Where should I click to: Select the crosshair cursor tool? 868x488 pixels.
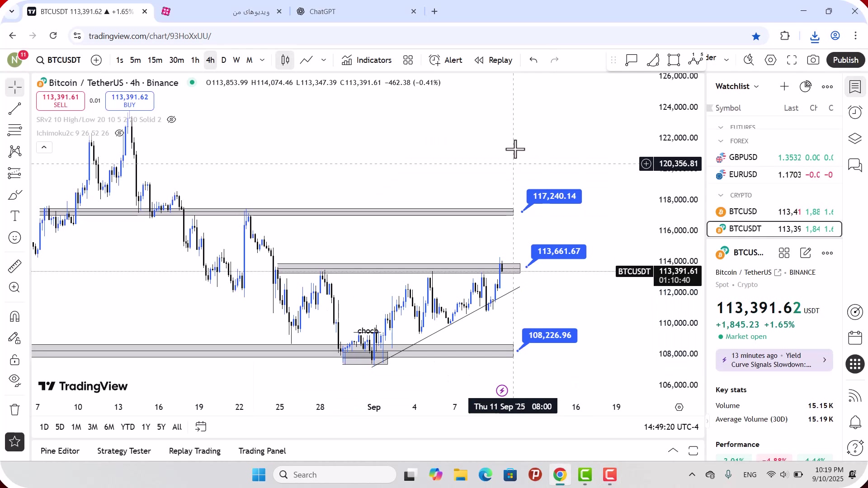pos(15,87)
